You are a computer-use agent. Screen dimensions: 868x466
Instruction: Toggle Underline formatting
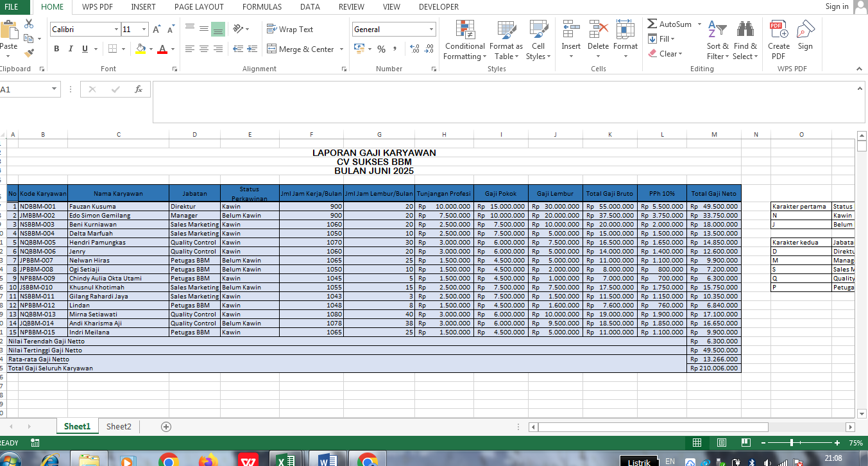tap(85, 49)
